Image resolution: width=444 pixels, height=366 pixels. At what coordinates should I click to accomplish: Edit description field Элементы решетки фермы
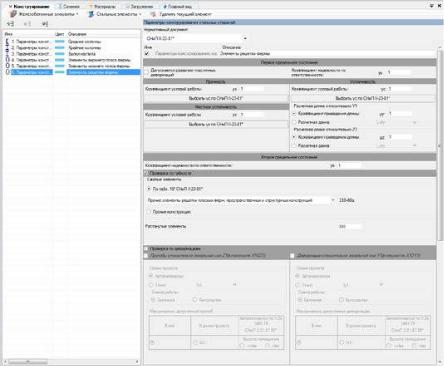pyautogui.click(x=327, y=53)
